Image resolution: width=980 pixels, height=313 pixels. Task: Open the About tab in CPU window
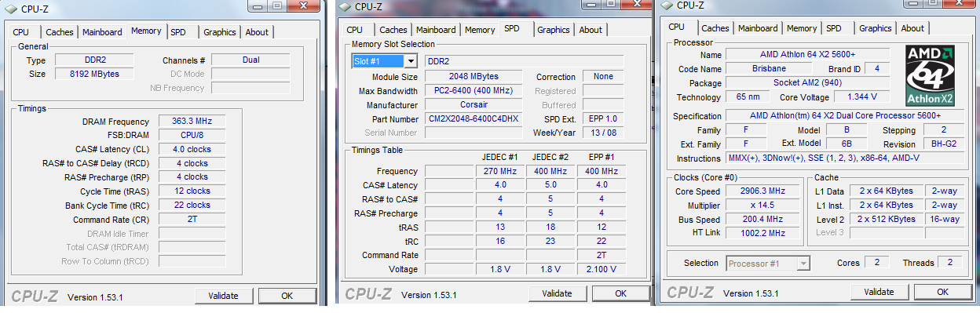pos(912,28)
